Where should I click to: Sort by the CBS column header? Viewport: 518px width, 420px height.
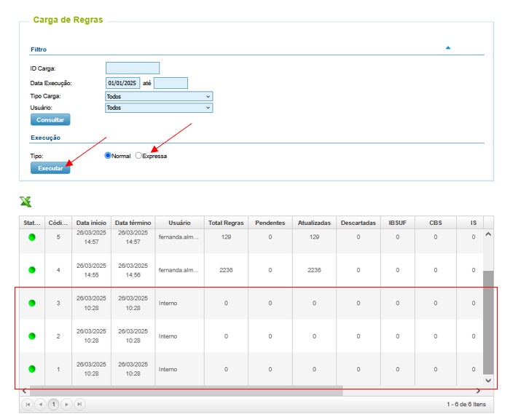point(436,223)
